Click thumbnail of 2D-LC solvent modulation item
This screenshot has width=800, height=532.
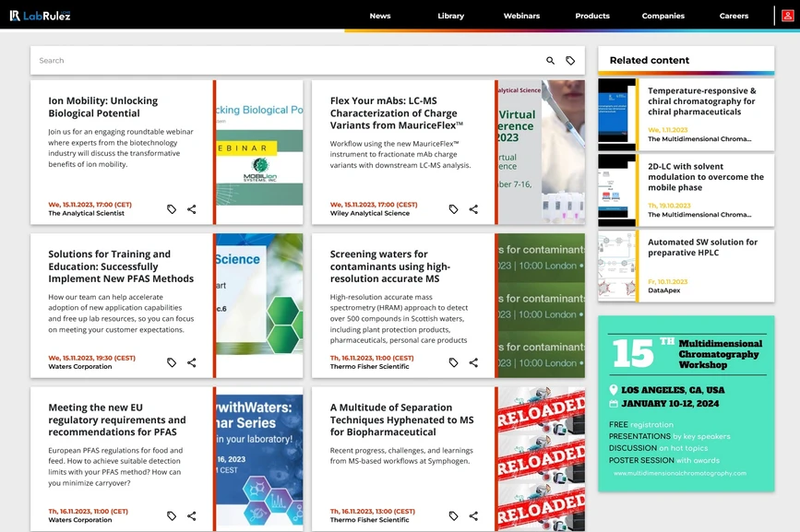[616, 190]
